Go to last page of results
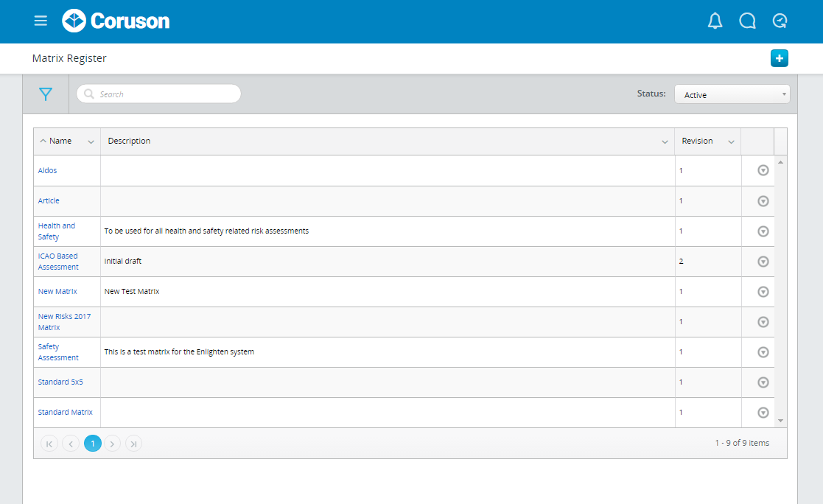823x504 pixels. (134, 444)
